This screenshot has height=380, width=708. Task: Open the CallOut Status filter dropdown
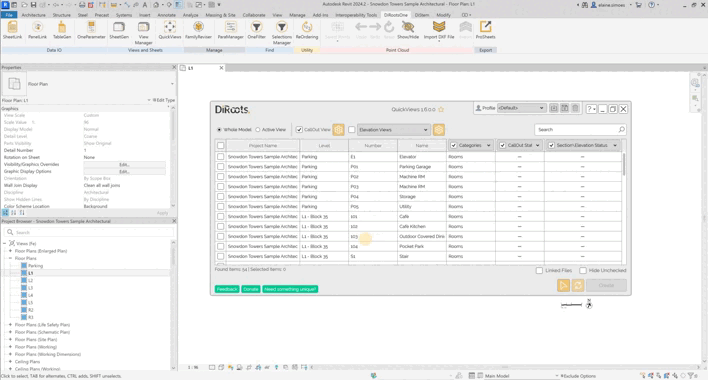pos(537,145)
